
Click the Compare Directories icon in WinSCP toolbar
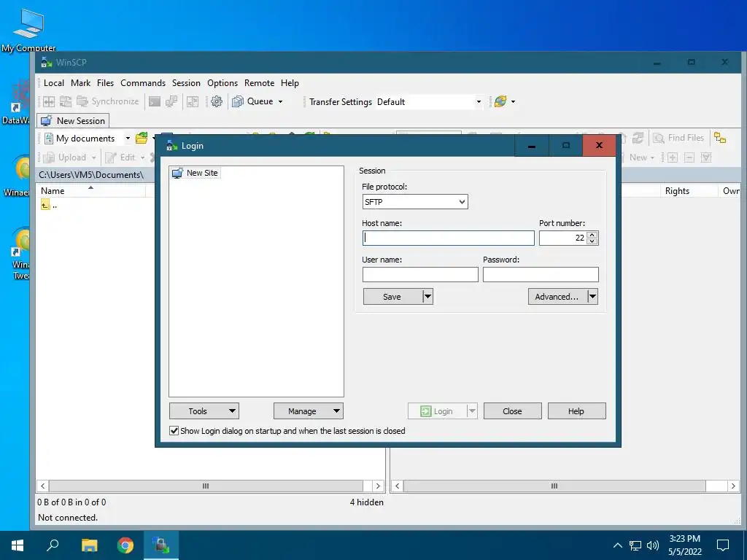coord(49,101)
